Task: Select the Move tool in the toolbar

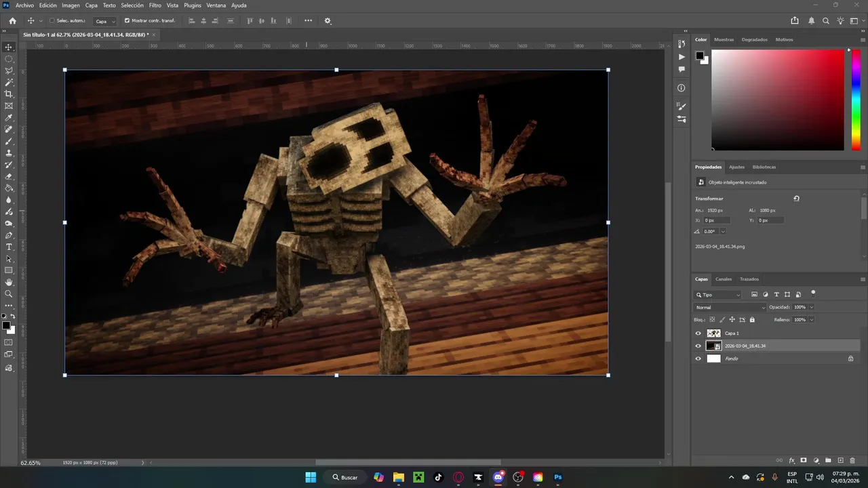Action: (9, 47)
